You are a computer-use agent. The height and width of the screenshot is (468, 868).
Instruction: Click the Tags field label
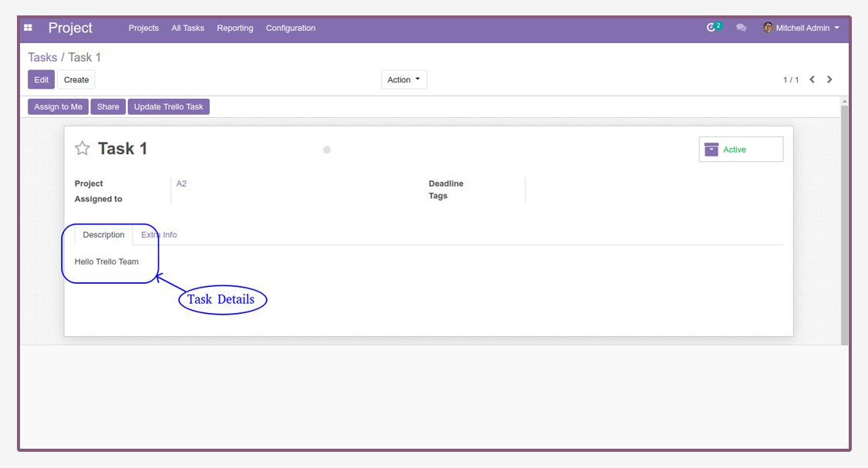pos(438,196)
